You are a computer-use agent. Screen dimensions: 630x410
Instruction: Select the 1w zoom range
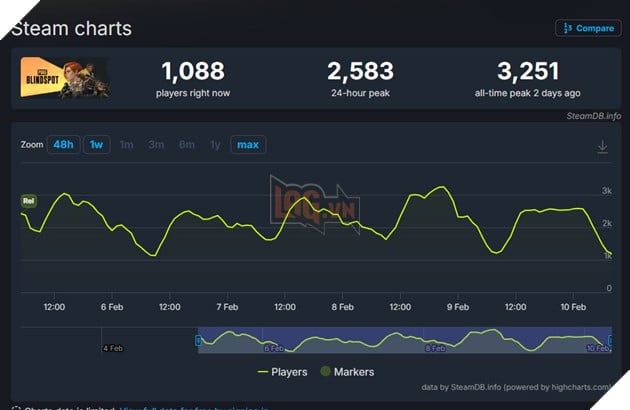(96, 145)
